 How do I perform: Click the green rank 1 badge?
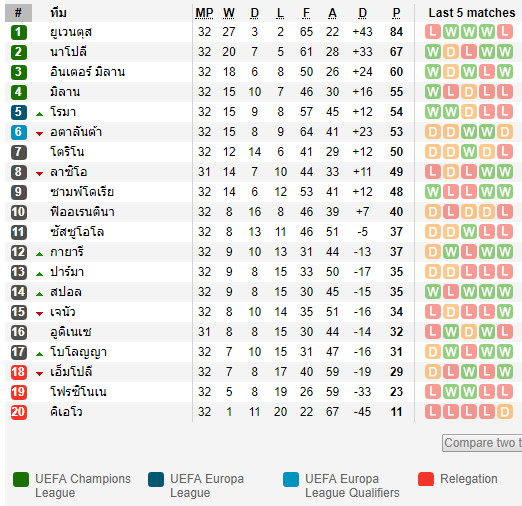click(18, 32)
